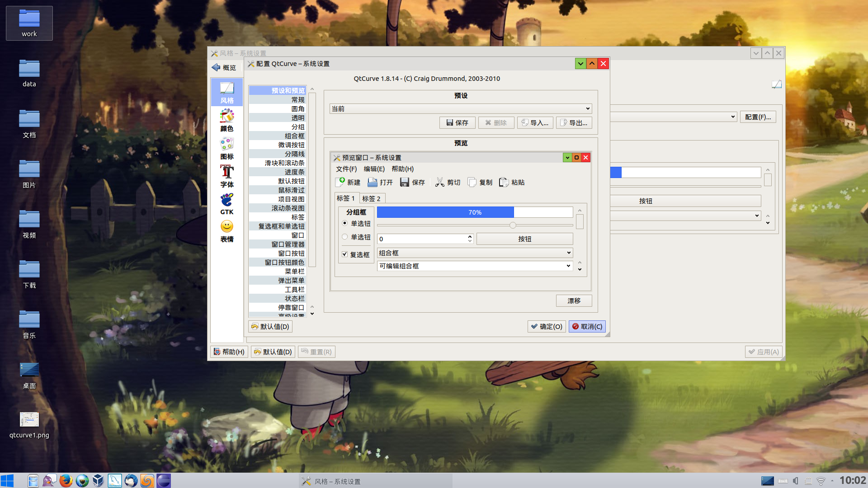Viewport: 868px width, 488px height.
Task: Switch to 标签 1 tab
Action: coord(346,198)
